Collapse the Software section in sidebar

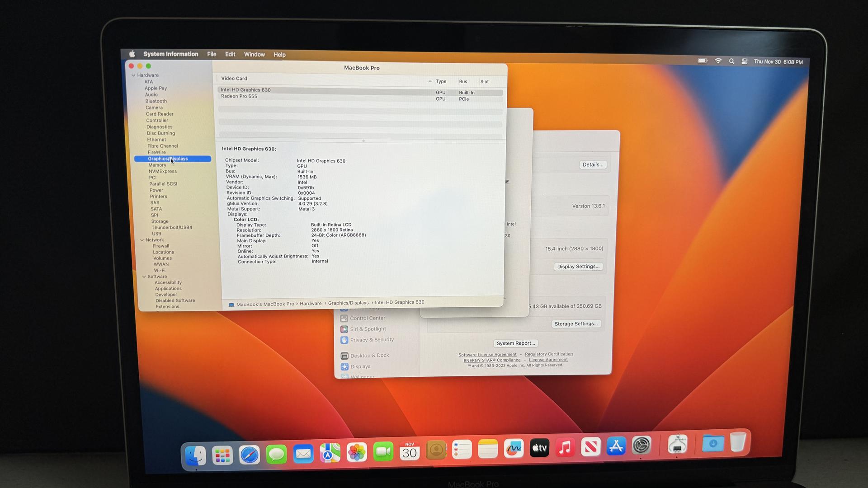click(x=144, y=277)
